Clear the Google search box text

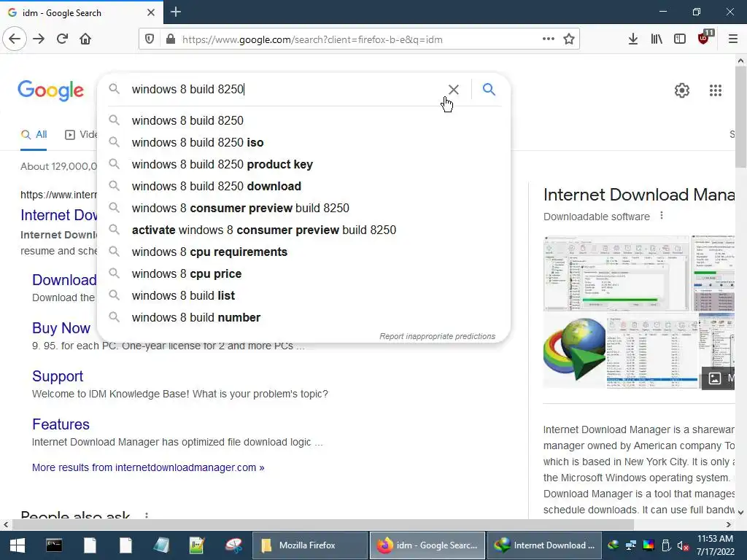tap(454, 90)
